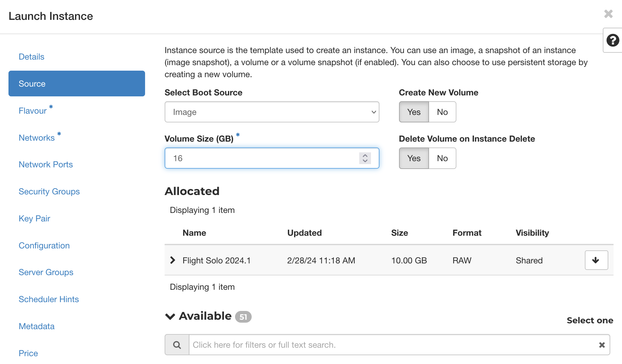622x364 pixels.
Task: Set Create New Volume to Yes
Action: tap(414, 112)
